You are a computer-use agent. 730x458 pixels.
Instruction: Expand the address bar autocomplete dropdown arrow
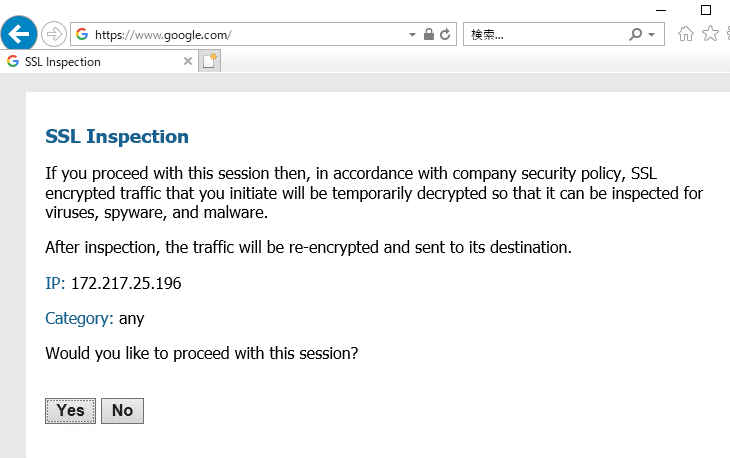point(412,34)
